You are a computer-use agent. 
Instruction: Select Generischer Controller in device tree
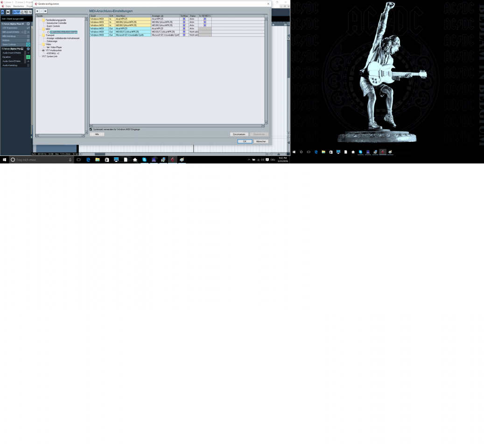tap(56, 23)
